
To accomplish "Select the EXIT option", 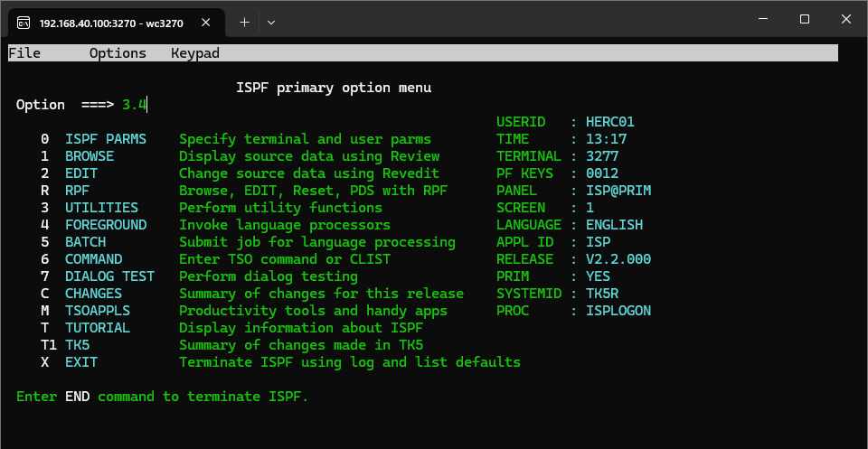I will 81,362.
